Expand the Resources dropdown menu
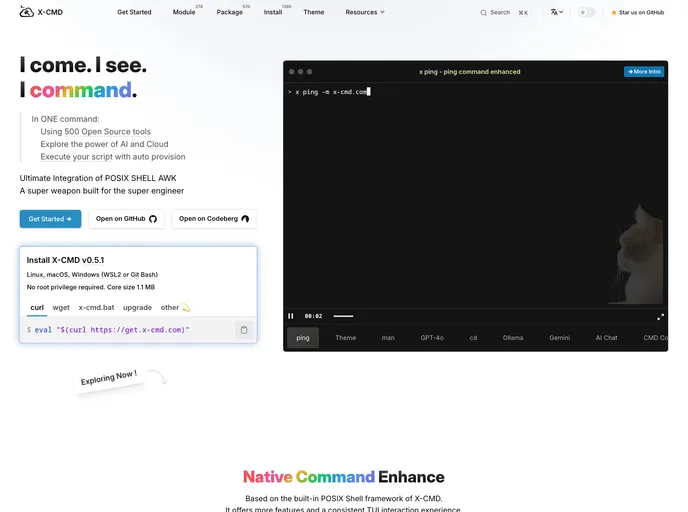Screen dimensions: 688x512 365,12
